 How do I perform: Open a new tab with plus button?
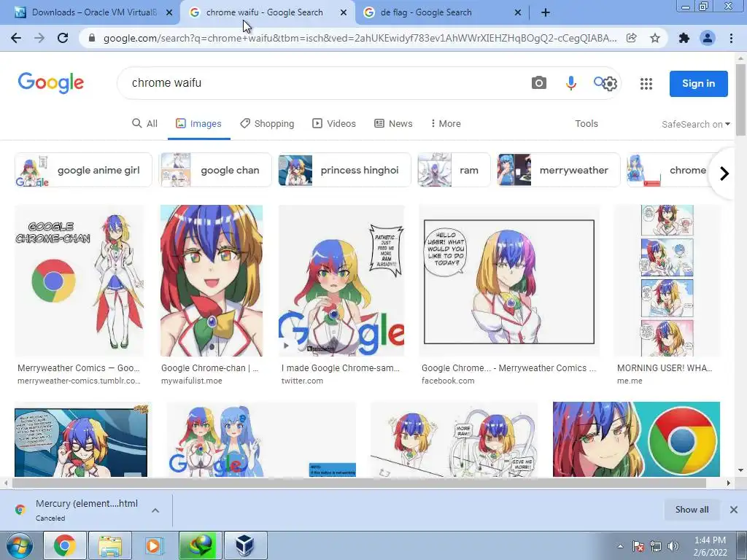click(x=546, y=13)
